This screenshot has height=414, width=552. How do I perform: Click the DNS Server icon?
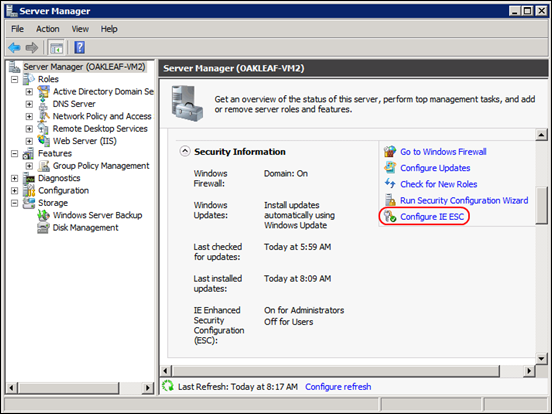click(x=43, y=104)
